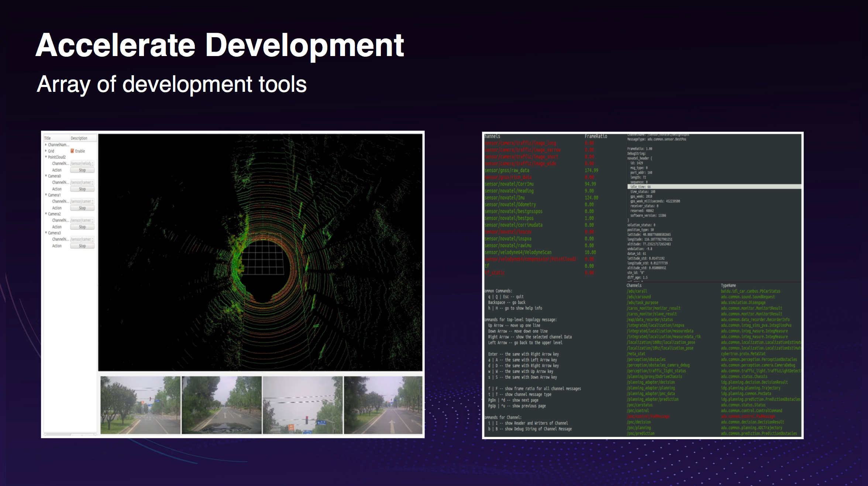Stop the Camera1 stream
Image resolution: width=868 pixels, height=486 pixels.
tap(82, 208)
